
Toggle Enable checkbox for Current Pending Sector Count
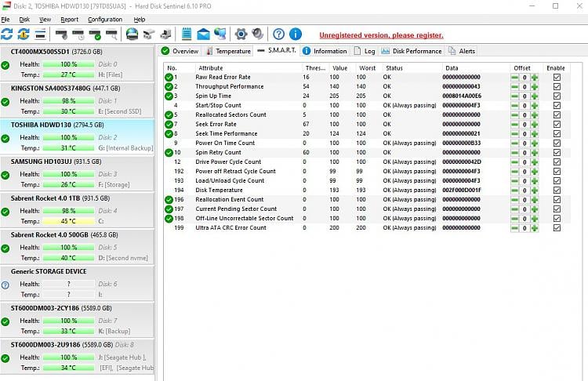pyautogui.click(x=557, y=209)
